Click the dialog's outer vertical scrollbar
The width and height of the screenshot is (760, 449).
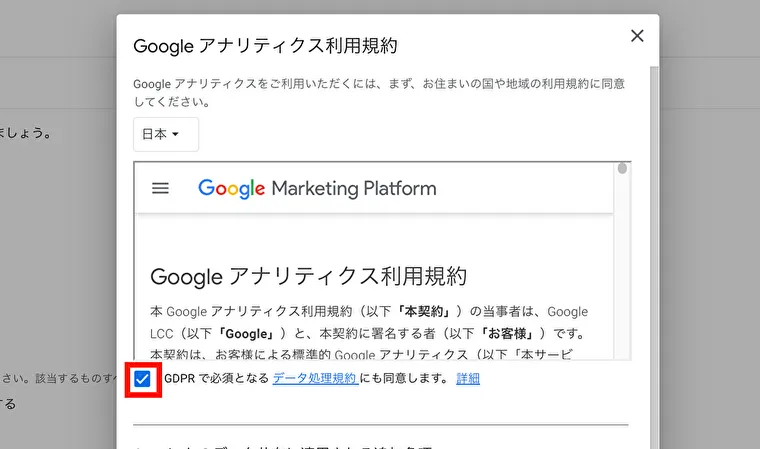(x=654, y=257)
